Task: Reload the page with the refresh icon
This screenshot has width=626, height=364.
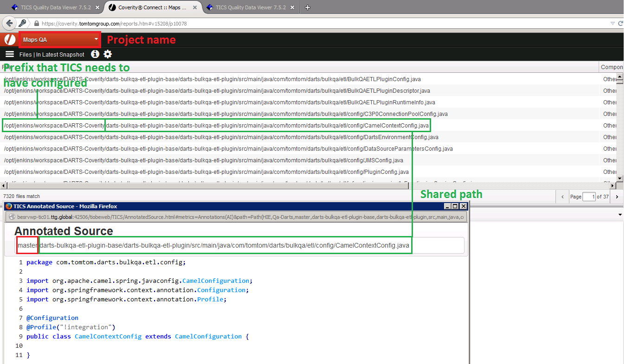Action: (620, 23)
